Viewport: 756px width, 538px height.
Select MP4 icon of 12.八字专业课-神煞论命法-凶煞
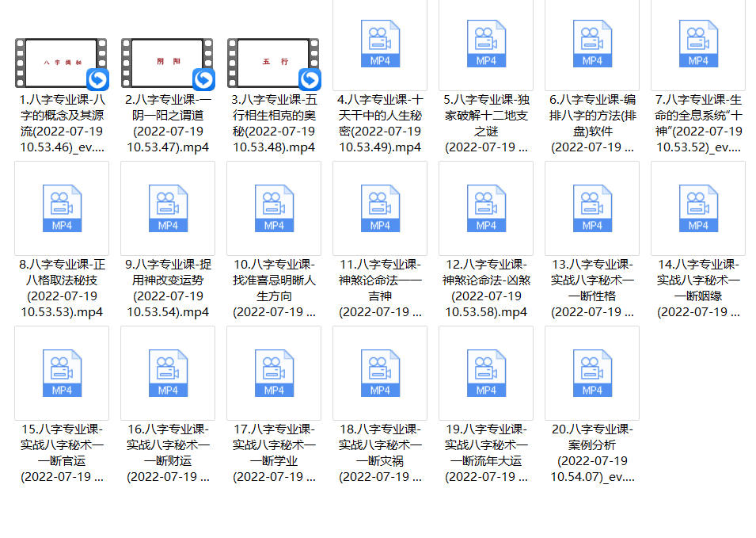pyautogui.click(x=487, y=208)
